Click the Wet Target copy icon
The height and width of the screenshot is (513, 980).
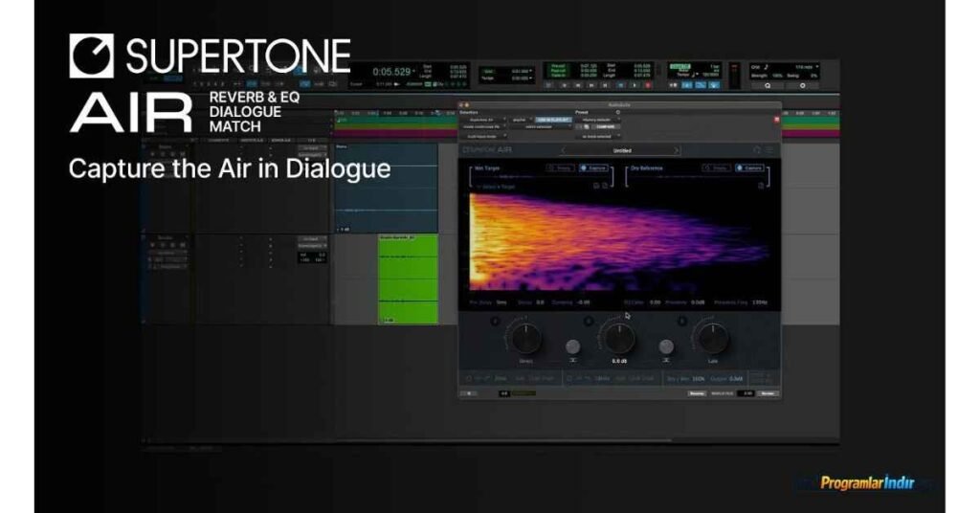605,186
